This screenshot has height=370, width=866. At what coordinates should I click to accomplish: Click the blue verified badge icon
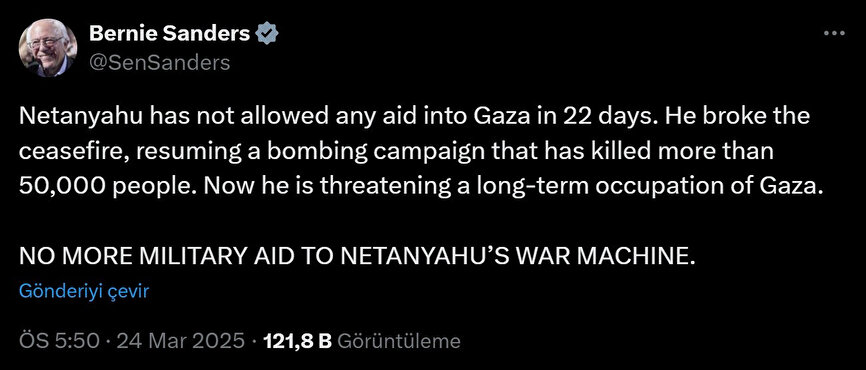click(x=267, y=34)
